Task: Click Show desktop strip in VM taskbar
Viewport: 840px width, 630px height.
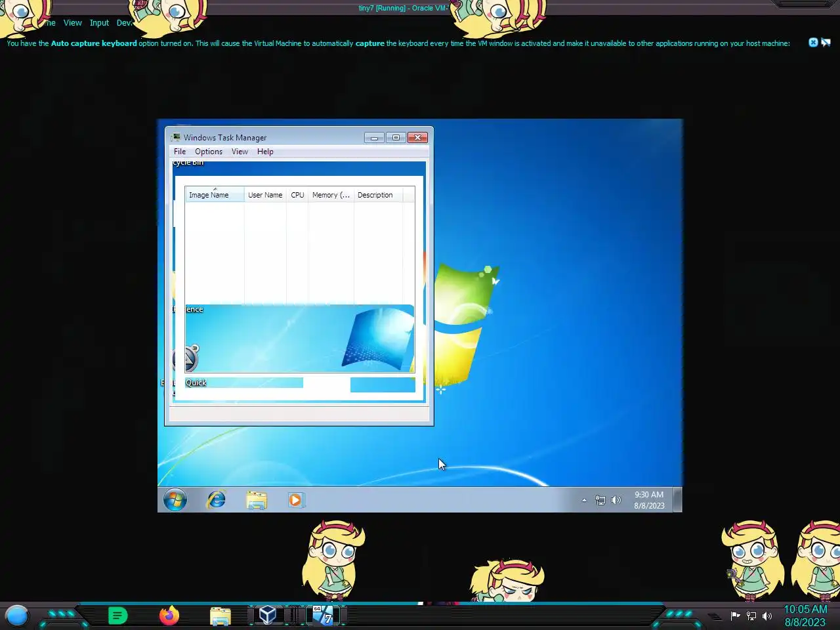Action: 678,499
